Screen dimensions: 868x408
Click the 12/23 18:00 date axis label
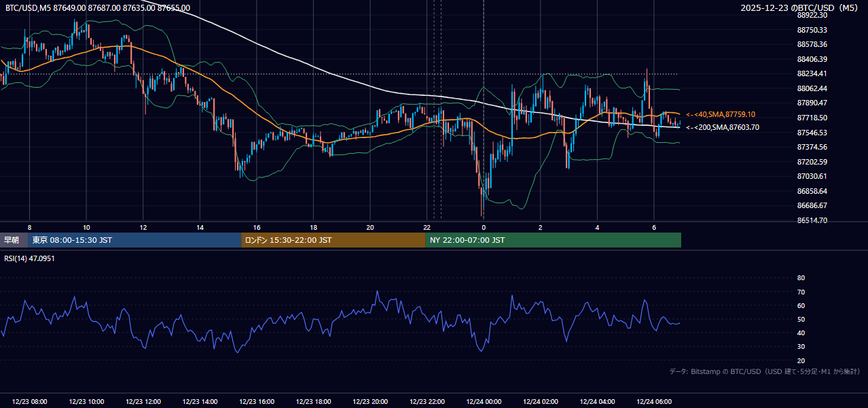pyautogui.click(x=313, y=402)
